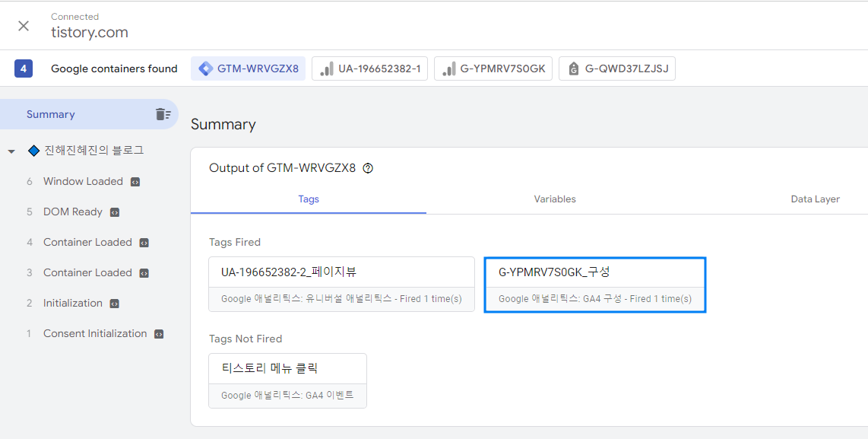Image resolution: width=868 pixels, height=439 pixels.
Task: Click the code icon next to DOM Ready
Action: [115, 212]
